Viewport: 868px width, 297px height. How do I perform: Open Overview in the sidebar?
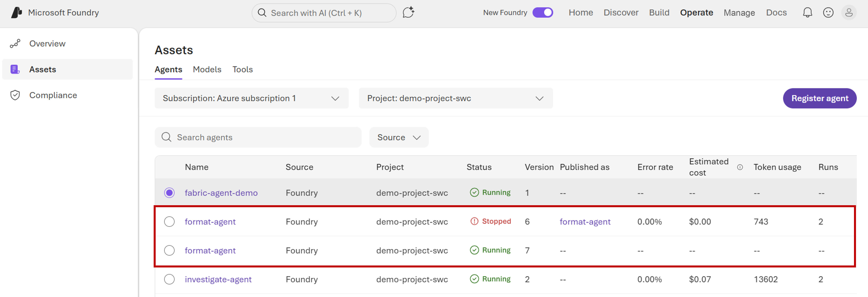pos(67,44)
